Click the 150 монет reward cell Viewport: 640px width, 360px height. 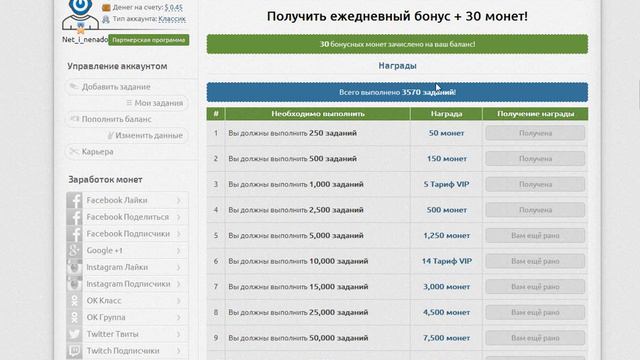[446, 159]
